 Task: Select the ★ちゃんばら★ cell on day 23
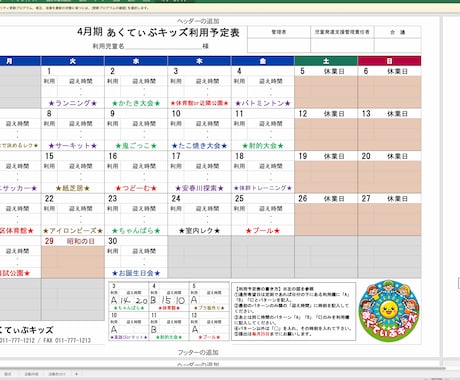point(136,231)
